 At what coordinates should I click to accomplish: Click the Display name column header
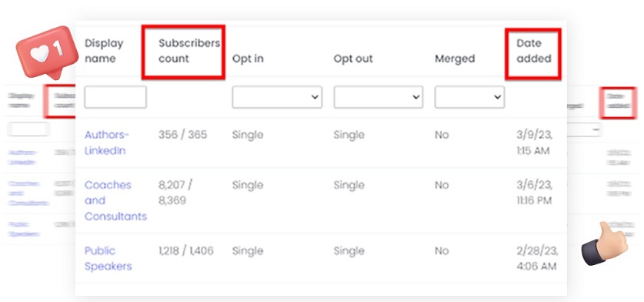(104, 51)
